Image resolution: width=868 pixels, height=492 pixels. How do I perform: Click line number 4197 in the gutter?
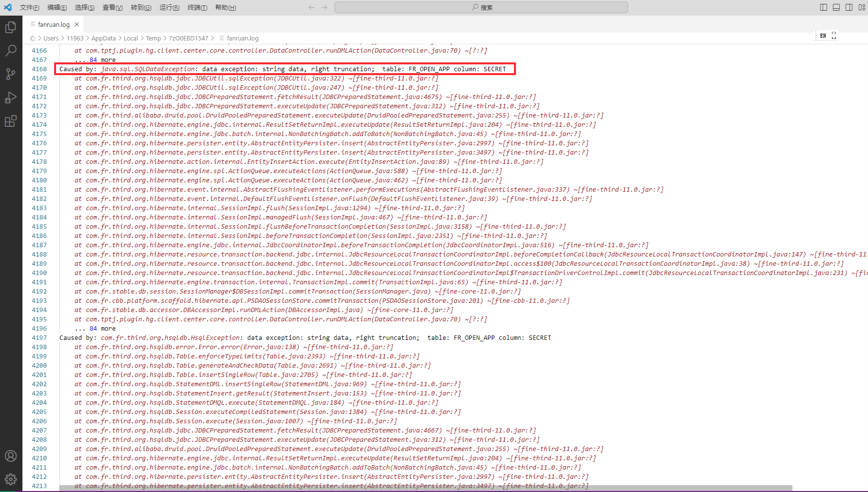tap(39, 338)
